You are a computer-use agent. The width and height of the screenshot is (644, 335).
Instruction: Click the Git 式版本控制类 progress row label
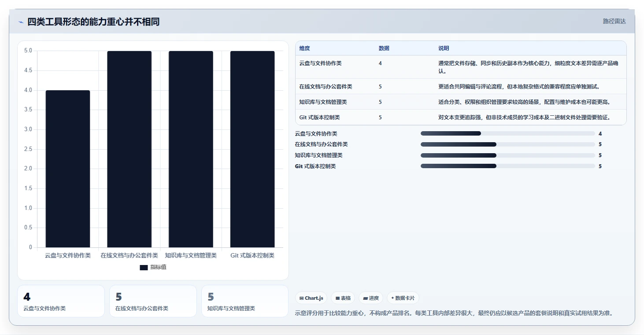[x=315, y=166]
